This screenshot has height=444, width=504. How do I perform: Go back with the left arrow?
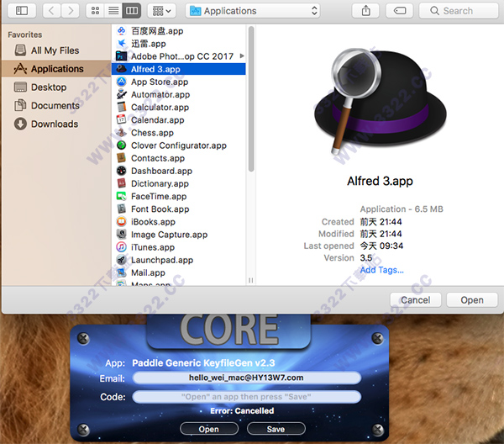(x=50, y=11)
